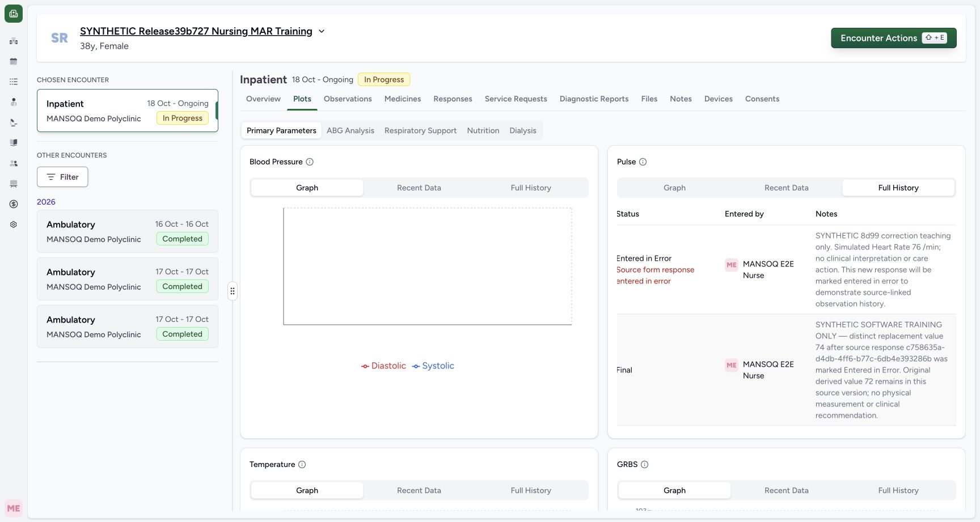The image size is (980, 522).
Task: Select ABG Analysis sub-tab
Action: (350, 130)
